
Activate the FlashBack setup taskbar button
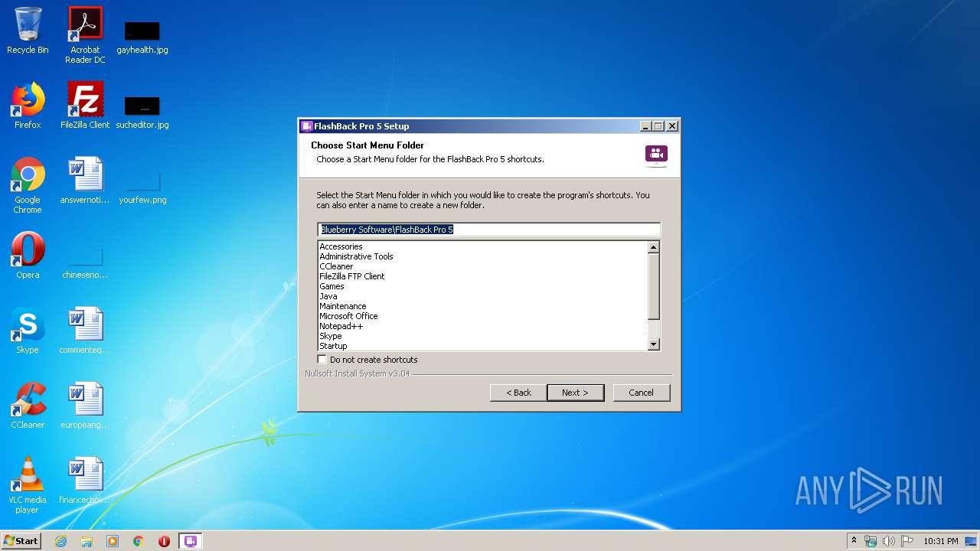point(191,541)
